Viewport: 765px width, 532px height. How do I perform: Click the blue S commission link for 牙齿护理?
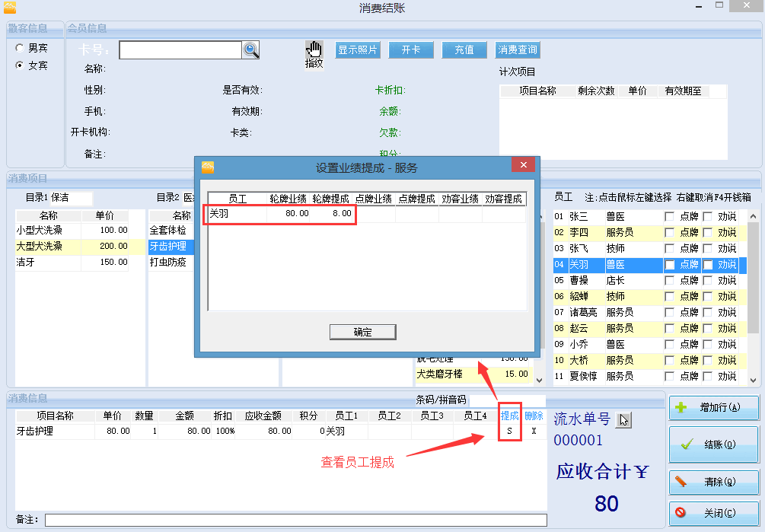[x=508, y=429]
